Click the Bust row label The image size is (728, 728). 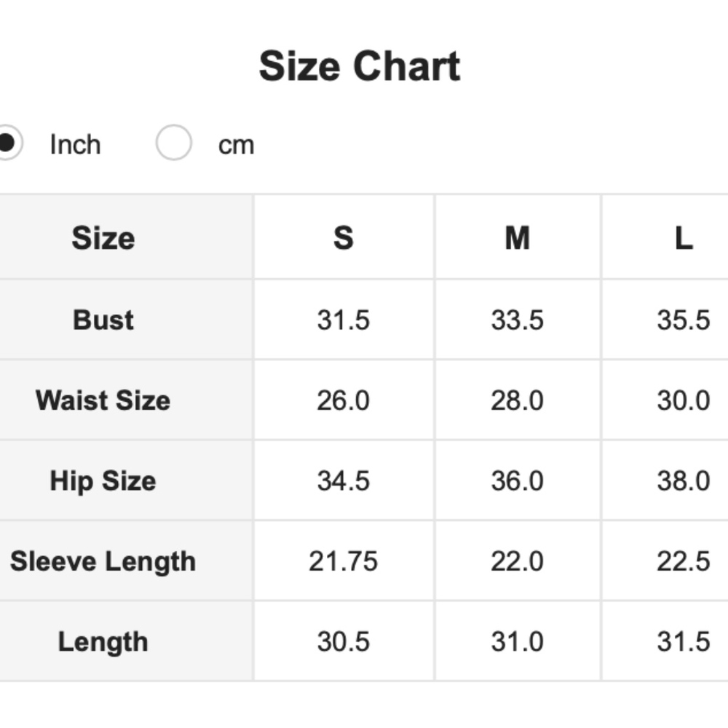[103, 320]
